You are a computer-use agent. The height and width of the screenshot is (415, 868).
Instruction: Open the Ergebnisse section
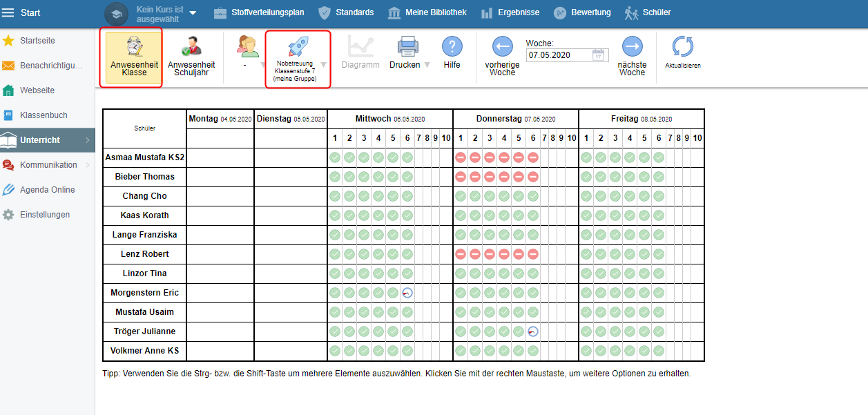click(x=510, y=12)
